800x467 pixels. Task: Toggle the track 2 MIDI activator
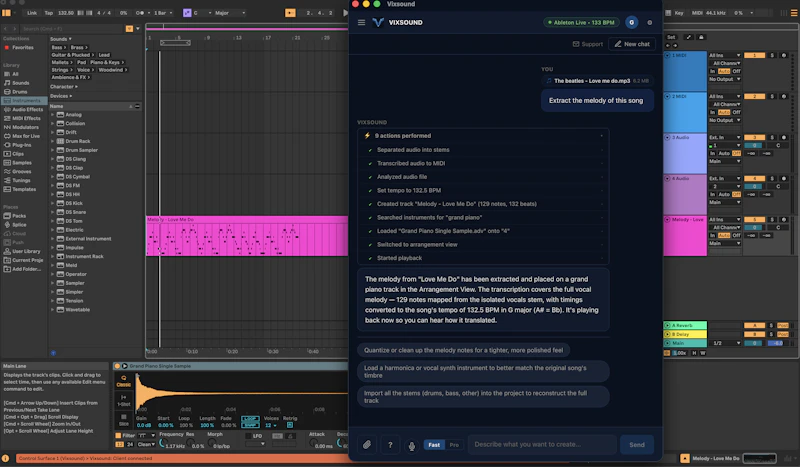point(754,96)
